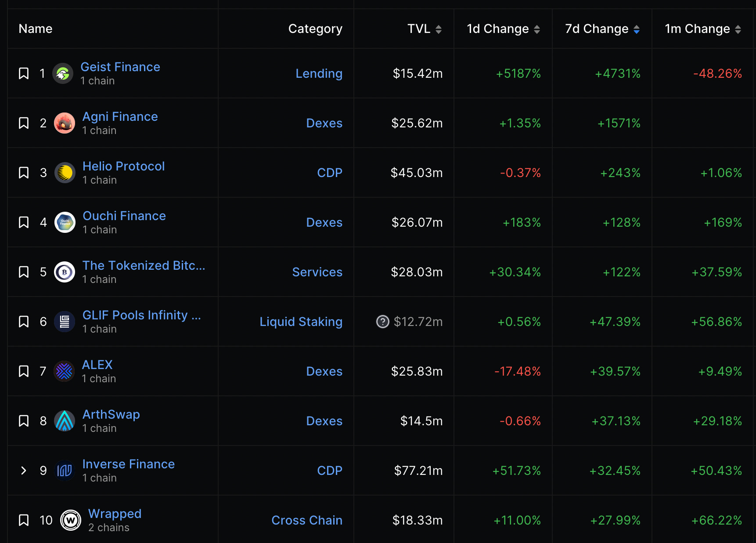Viewport: 756px width, 543px height.
Task: Click the question mark beside $12.72m
Action: click(x=383, y=322)
